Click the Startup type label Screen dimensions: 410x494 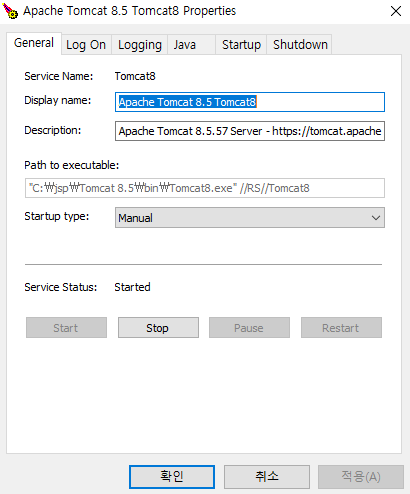click(x=57, y=216)
